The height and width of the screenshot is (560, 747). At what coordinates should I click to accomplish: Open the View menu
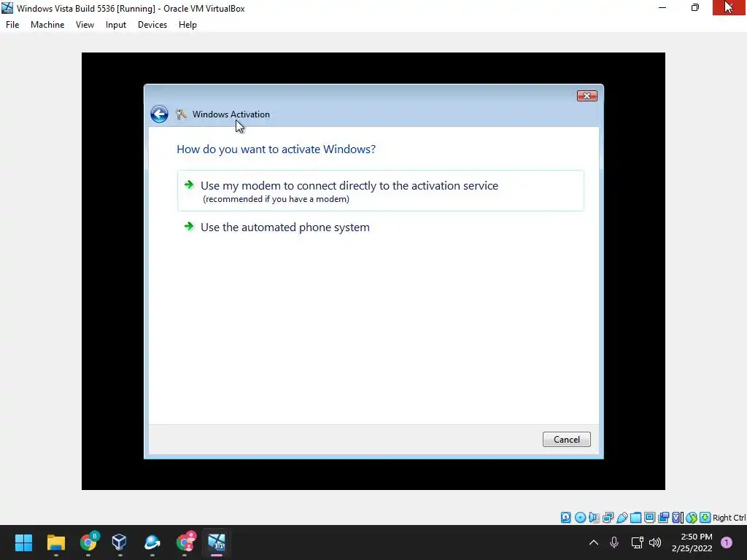85,25
